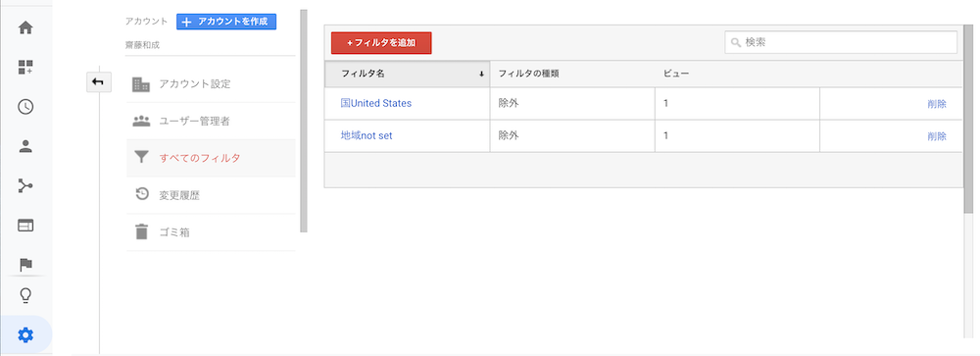Open the Conversions flag icon
Screen dimensions: 980x356
pyautogui.click(x=25, y=264)
